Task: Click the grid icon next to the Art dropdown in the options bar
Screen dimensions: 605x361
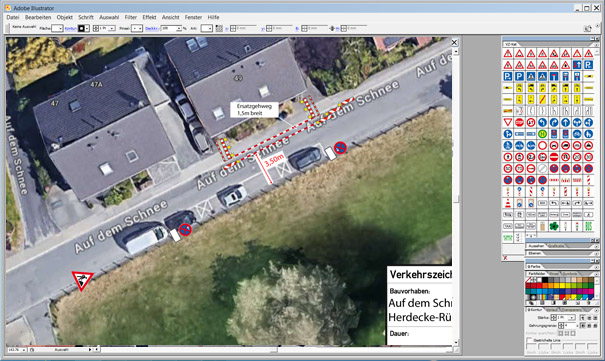Action: [219, 28]
